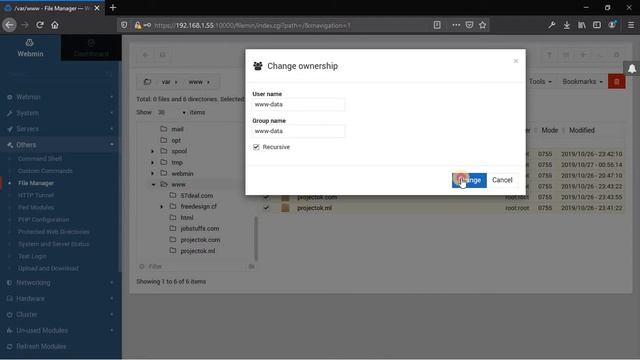The width and height of the screenshot is (640, 360).
Task: Collapse the www folder in tree
Action: 153,184
